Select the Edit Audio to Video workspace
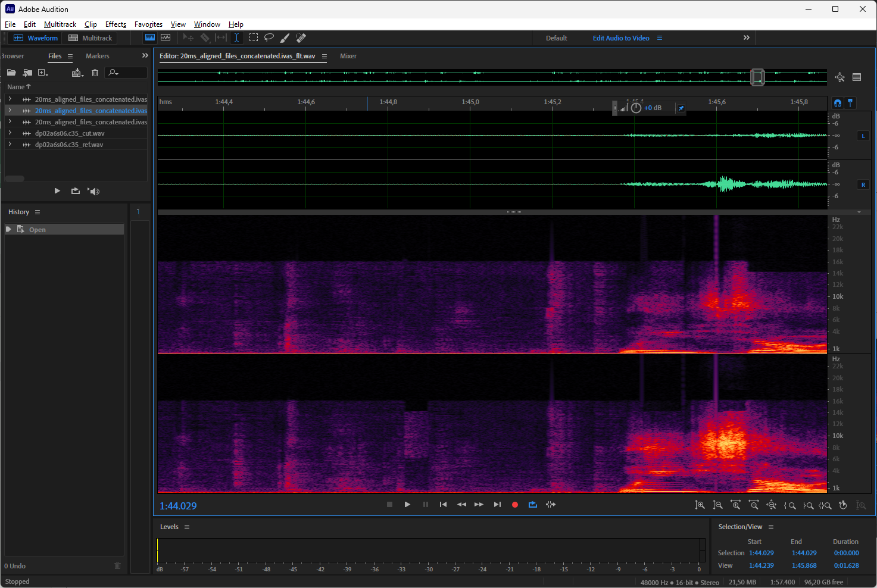Image resolution: width=877 pixels, height=588 pixels. click(x=621, y=38)
